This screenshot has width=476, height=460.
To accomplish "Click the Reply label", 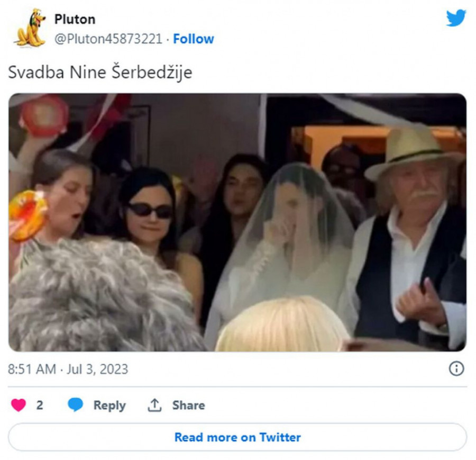I will [x=109, y=405].
